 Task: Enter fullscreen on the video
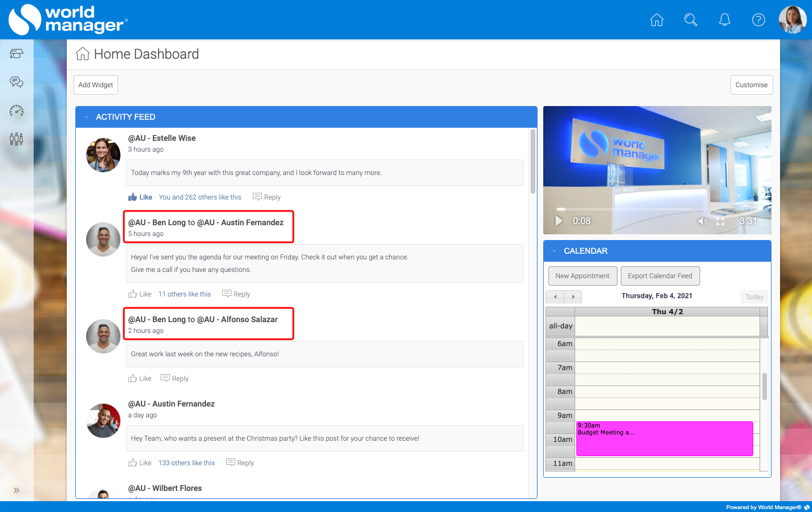click(721, 221)
